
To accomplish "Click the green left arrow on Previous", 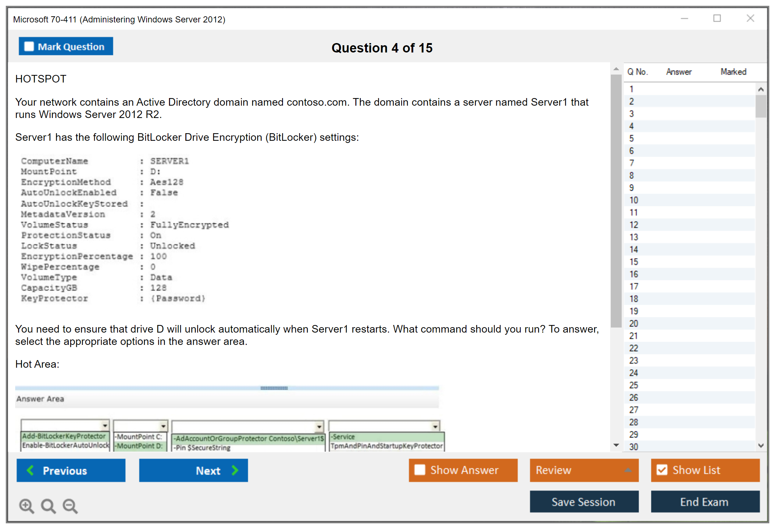I will (30, 470).
